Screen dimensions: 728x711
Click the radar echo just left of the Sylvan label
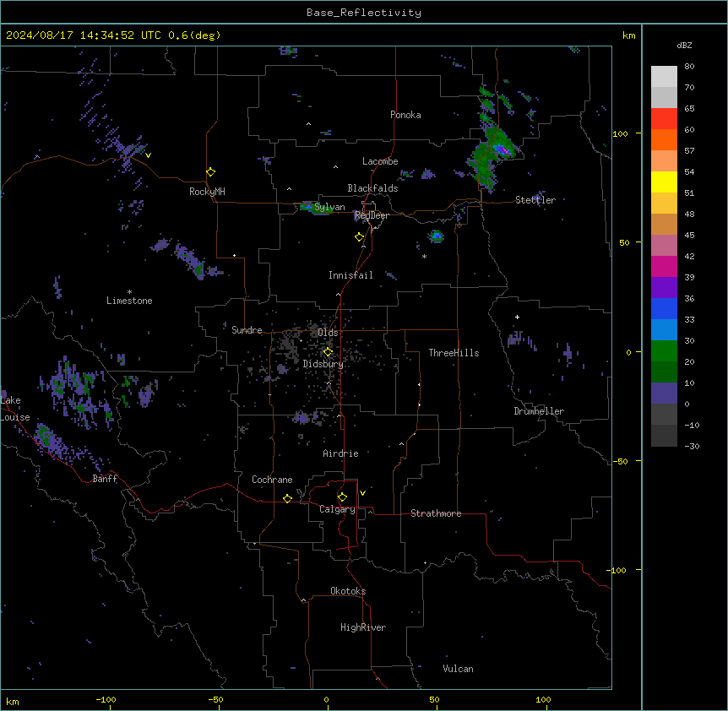click(307, 207)
